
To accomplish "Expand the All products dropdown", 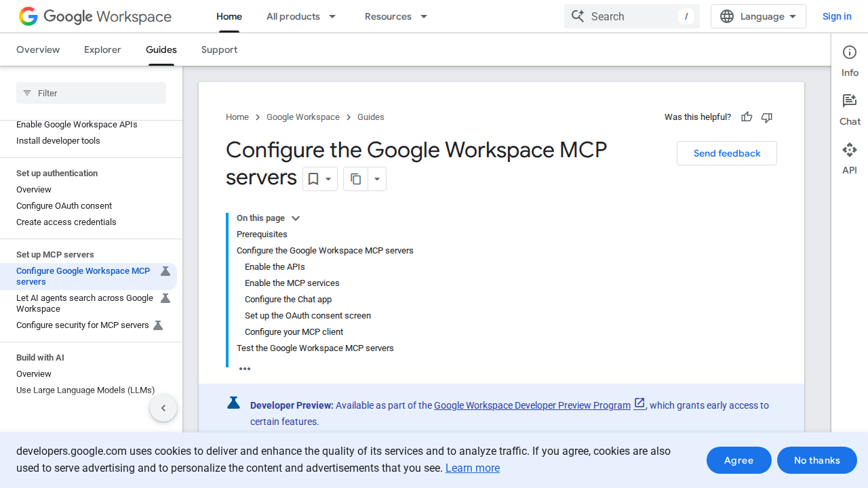I will coord(332,16).
